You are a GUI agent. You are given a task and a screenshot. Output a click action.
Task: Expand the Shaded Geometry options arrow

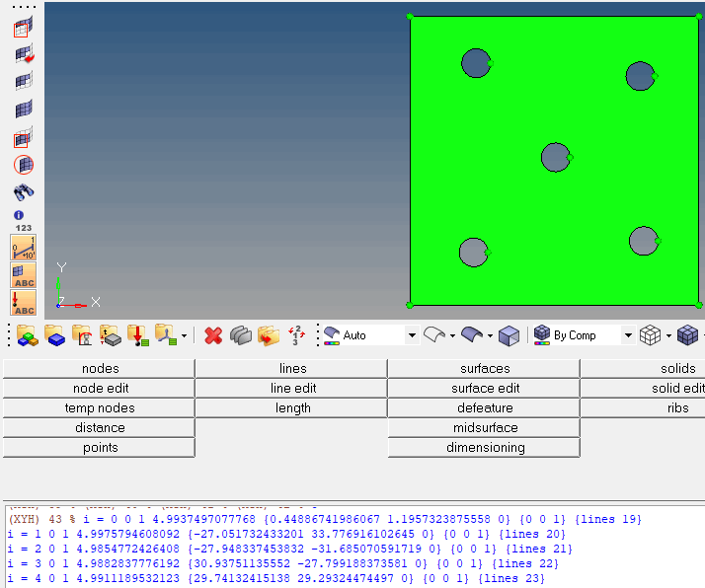[x=490, y=335]
